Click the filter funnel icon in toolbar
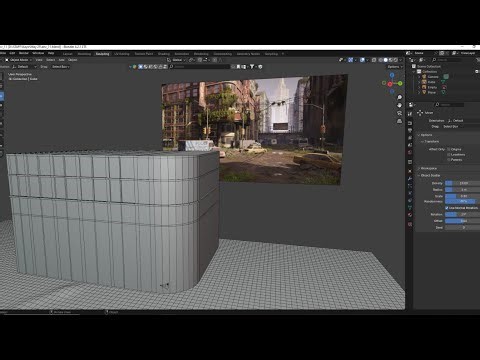The image size is (480, 360). click(252, 67)
